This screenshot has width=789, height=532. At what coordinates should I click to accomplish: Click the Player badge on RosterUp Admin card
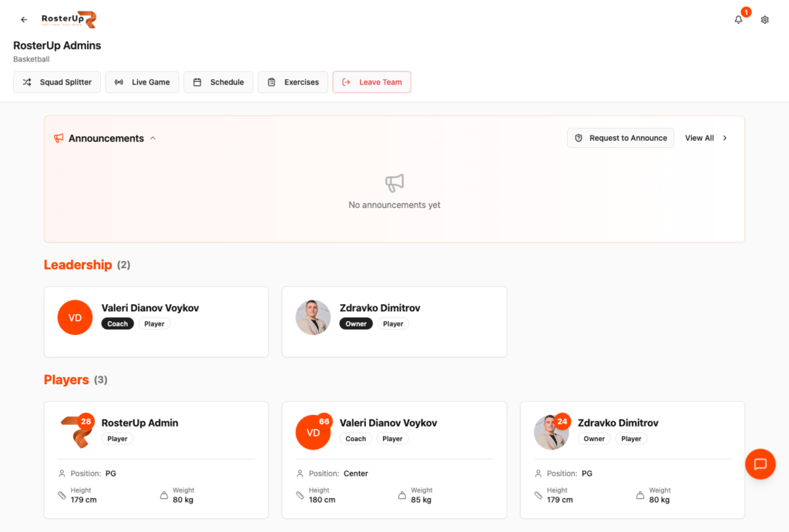[x=117, y=439]
